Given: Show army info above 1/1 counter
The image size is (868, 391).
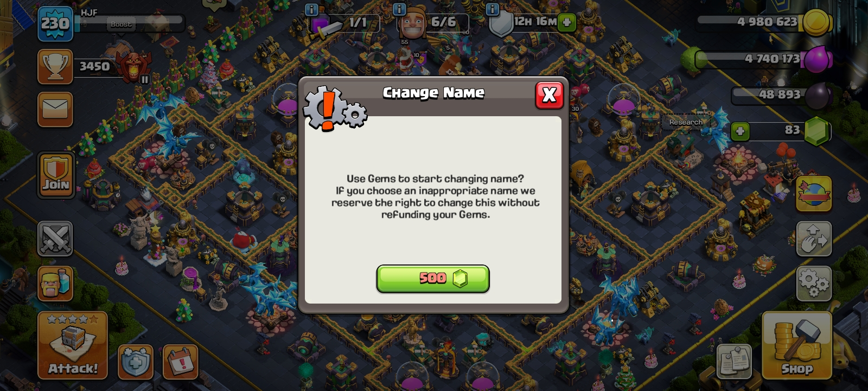Looking at the screenshot, I should 311,9.
